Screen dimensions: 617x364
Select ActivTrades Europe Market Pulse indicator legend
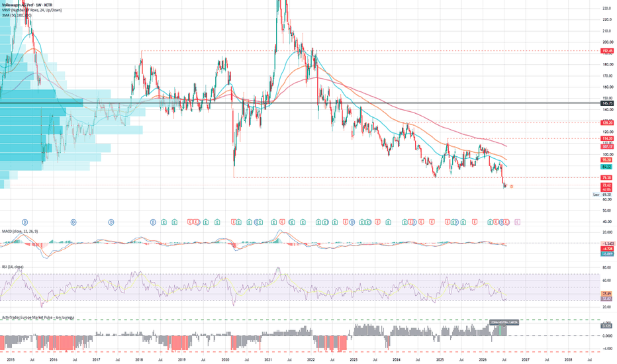[38, 317]
